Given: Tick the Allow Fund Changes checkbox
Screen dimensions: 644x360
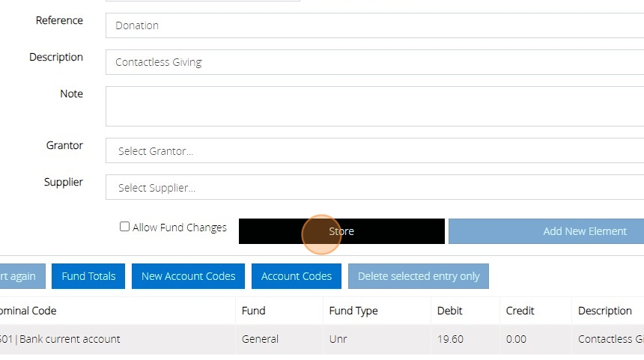Looking at the screenshot, I should pos(125,227).
